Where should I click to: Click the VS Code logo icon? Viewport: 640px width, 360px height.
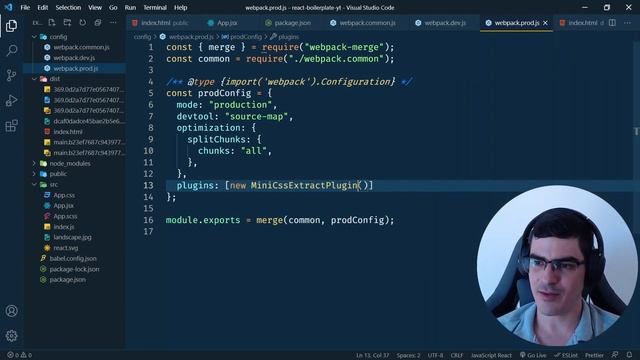[9, 7]
